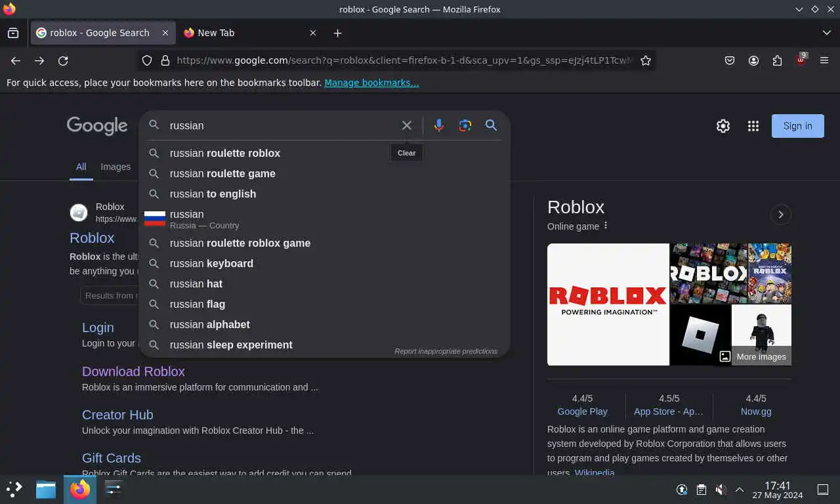The image size is (840, 504).
Task: Save page to Pocket
Action: tap(730, 60)
